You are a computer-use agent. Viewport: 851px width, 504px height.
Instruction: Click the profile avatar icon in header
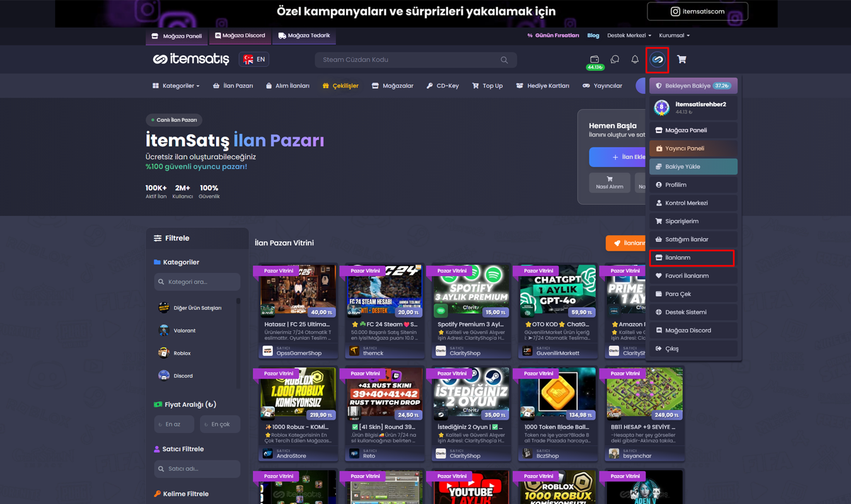point(657,59)
